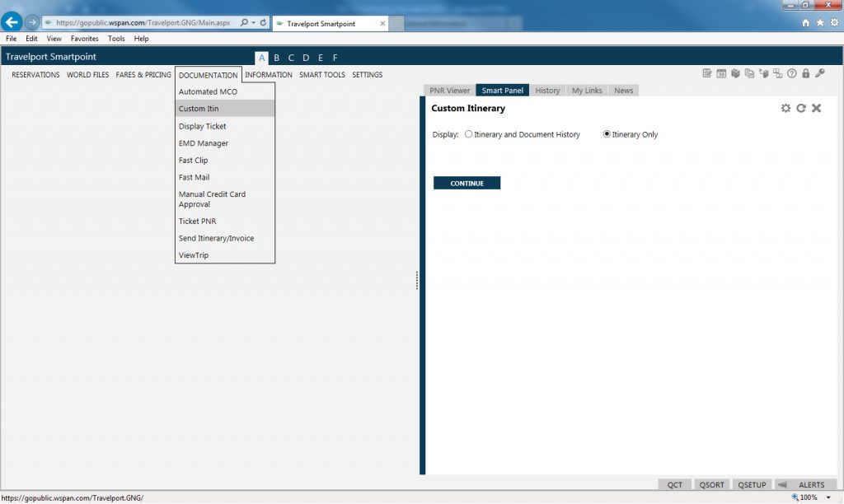This screenshot has width=844, height=504.
Task: Click the padlock toolbar icon
Action: [x=805, y=73]
